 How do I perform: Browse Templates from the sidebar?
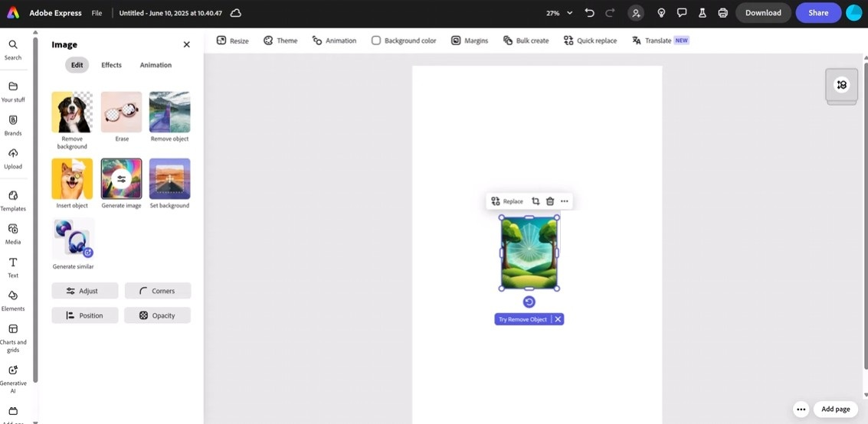[x=13, y=201]
